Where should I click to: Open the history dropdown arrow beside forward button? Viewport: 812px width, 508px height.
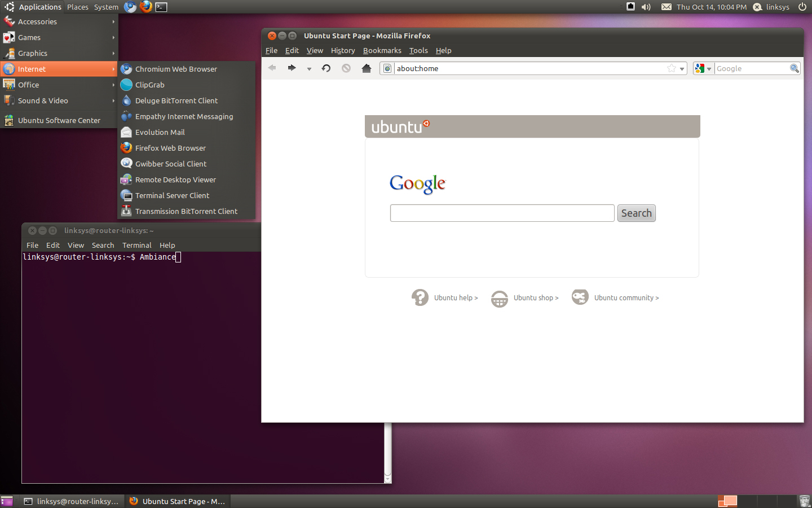coord(309,69)
